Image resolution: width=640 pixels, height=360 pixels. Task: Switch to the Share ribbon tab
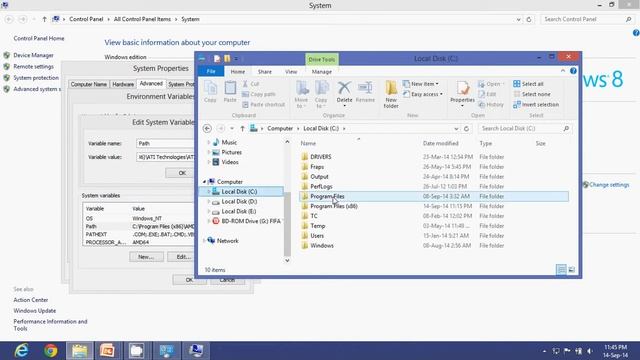click(264, 71)
